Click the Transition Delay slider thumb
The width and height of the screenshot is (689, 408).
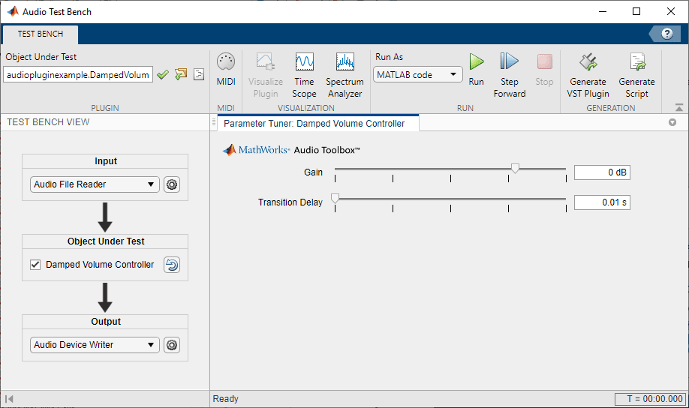[x=335, y=198]
